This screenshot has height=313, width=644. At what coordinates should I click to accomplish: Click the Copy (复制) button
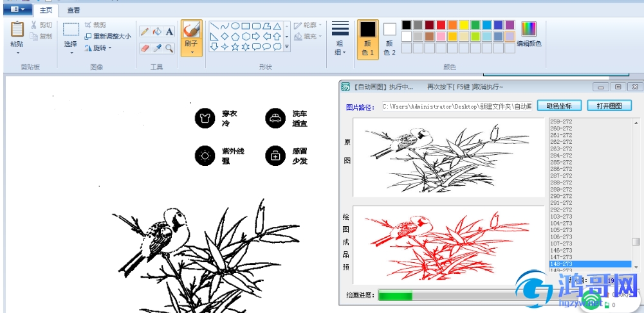41,37
